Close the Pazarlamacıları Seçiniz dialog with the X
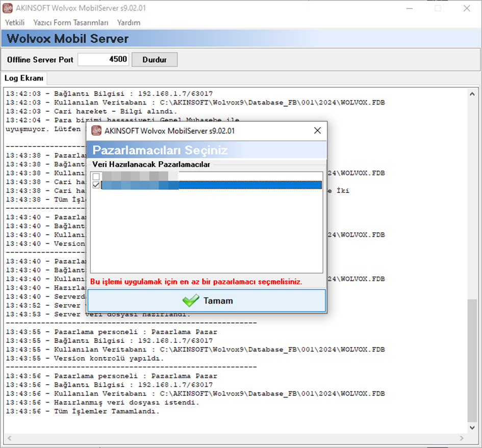Screen dimensions: 482x448 point(318,131)
